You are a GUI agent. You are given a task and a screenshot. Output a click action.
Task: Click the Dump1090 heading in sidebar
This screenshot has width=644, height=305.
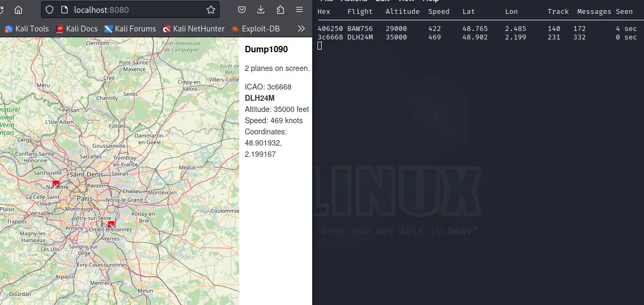266,50
